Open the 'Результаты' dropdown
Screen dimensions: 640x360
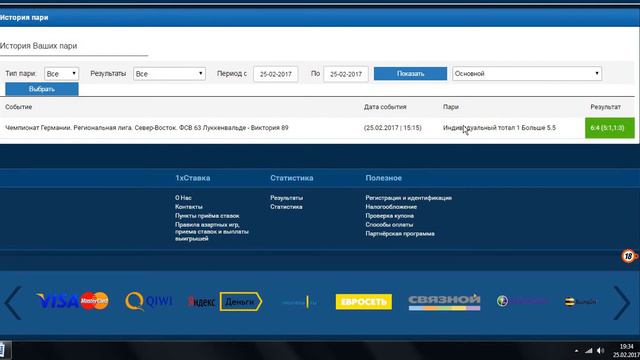click(x=169, y=73)
